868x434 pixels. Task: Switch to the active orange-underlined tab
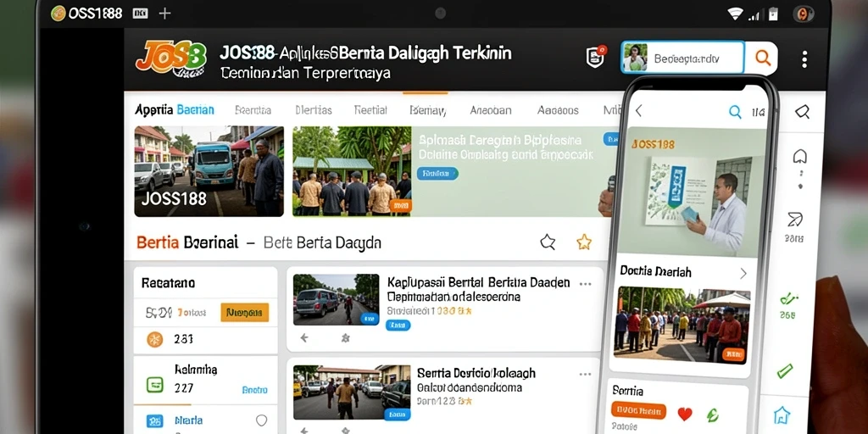click(427, 110)
